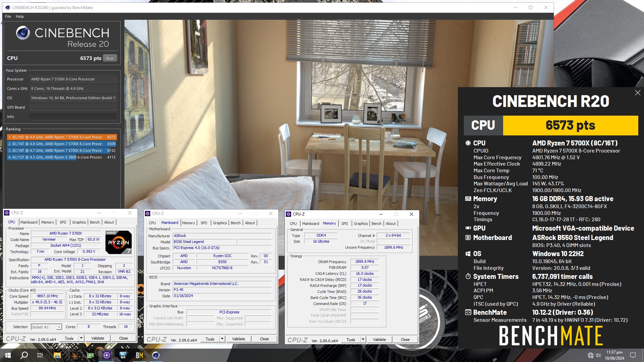Click the Windows OS icon in BenchMate panel
The height and width of the screenshot is (362, 644).
coord(468,254)
